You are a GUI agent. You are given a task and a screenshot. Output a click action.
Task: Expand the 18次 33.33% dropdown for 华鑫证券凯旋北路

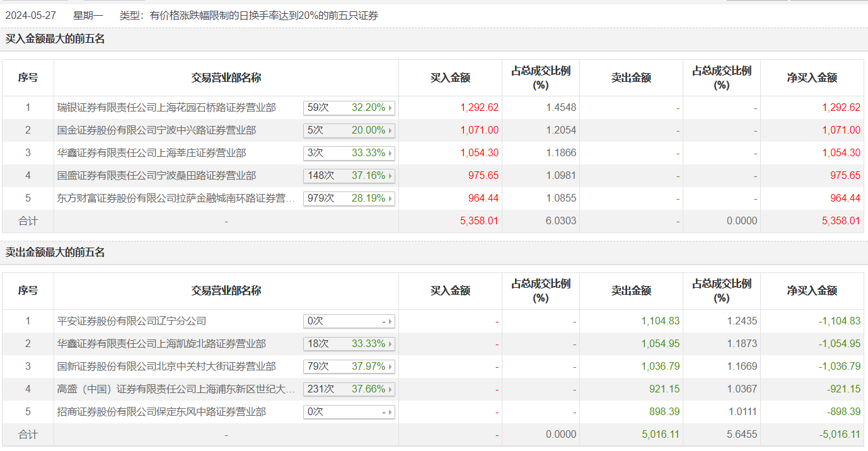349,344
